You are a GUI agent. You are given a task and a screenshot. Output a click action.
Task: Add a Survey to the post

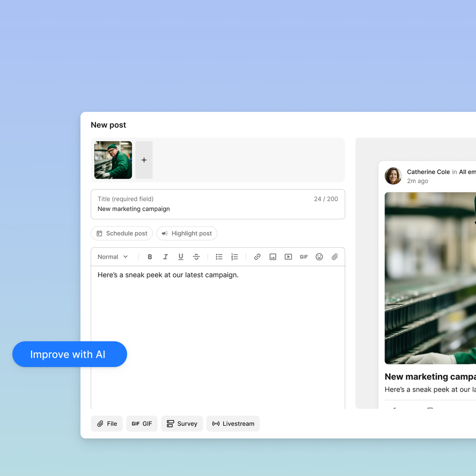point(182,423)
